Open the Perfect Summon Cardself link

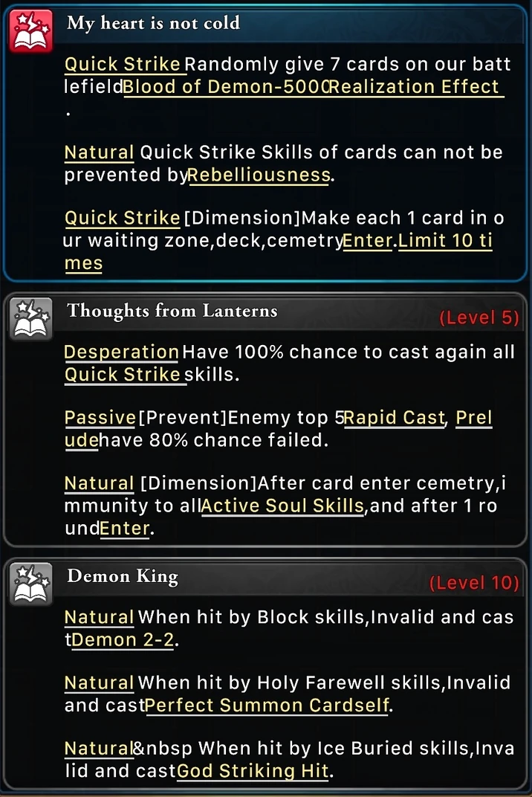[x=267, y=706]
